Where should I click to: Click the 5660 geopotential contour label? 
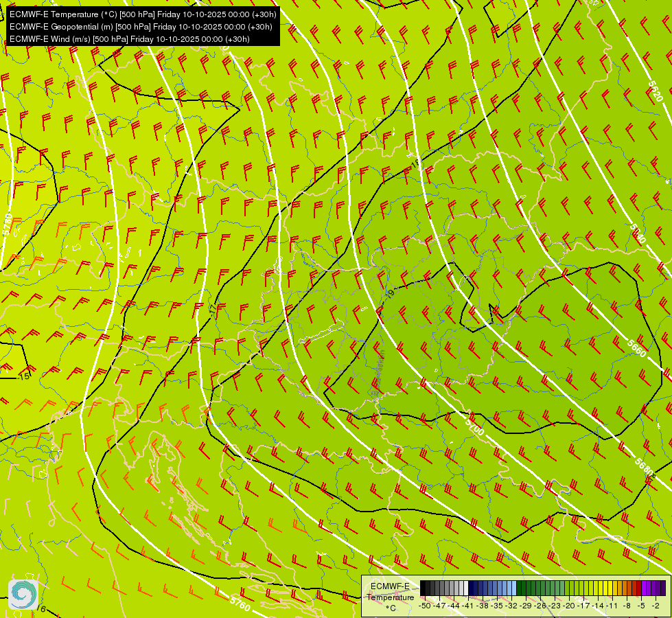point(636,348)
